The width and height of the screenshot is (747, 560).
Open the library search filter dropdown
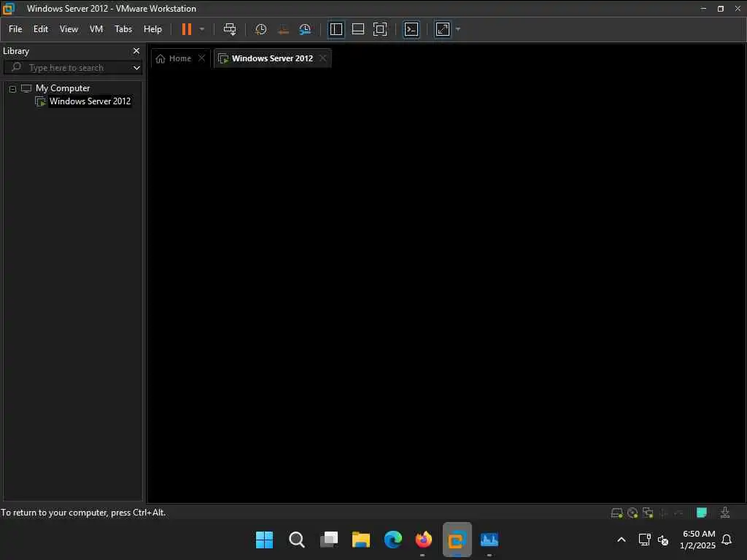click(x=136, y=68)
